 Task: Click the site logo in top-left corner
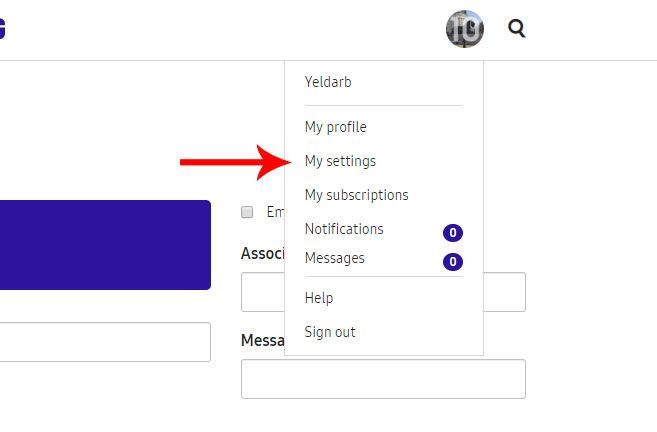3,29
